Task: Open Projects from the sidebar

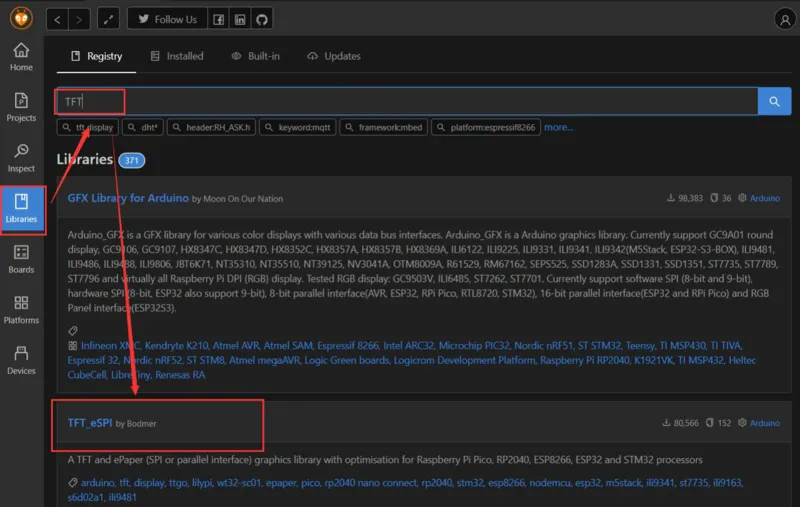Action: tap(21, 107)
